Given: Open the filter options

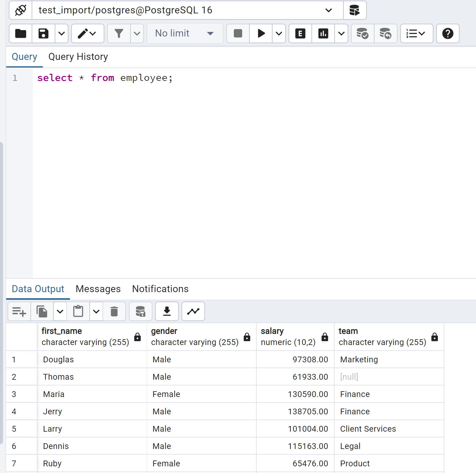Looking at the screenshot, I should tap(119, 33).
